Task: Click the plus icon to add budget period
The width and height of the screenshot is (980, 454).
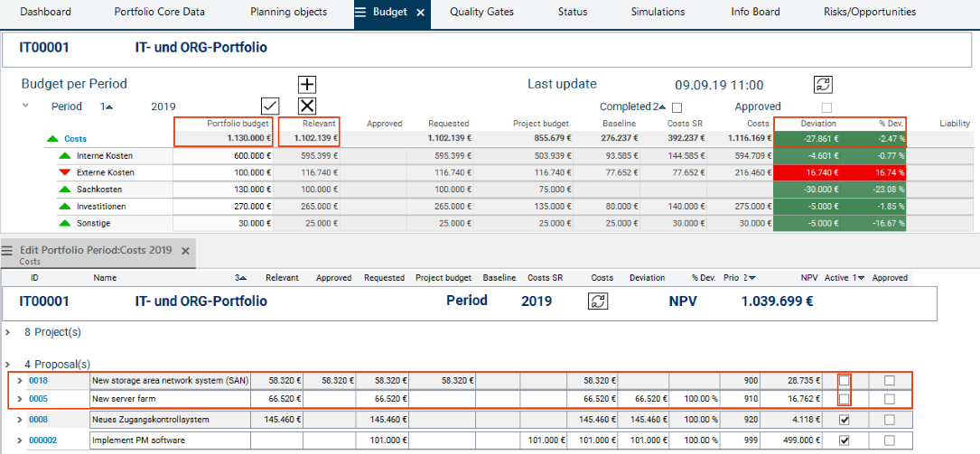Action: 307,84
